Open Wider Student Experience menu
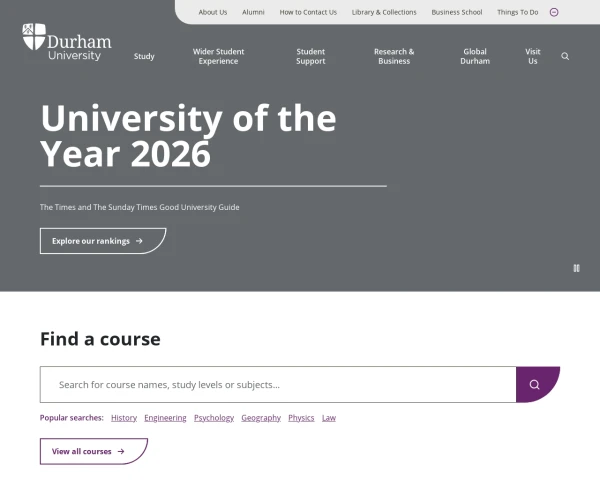Viewport: 600px width, 480px height. (x=218, y=56)
